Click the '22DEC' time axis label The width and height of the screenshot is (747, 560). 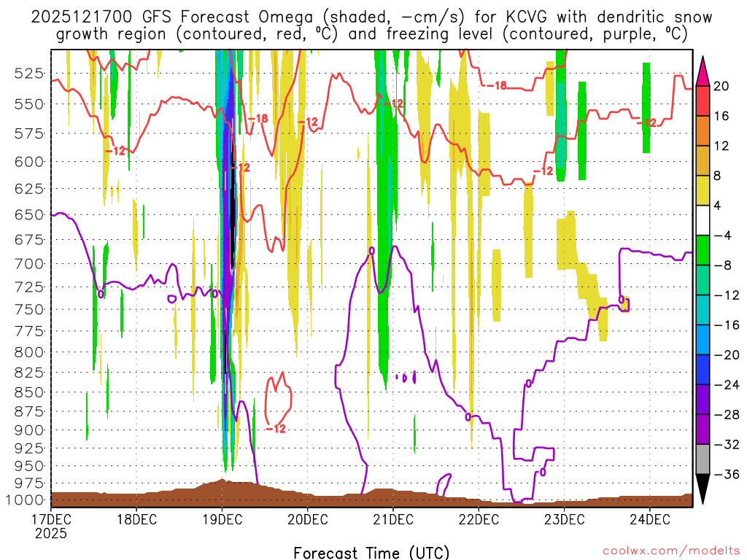click(x=479, y=519)
